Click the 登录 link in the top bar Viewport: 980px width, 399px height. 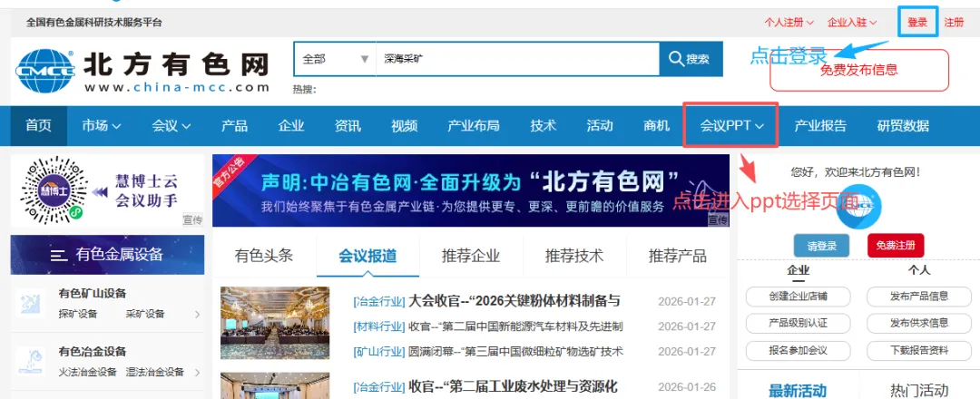pos(917,23)
